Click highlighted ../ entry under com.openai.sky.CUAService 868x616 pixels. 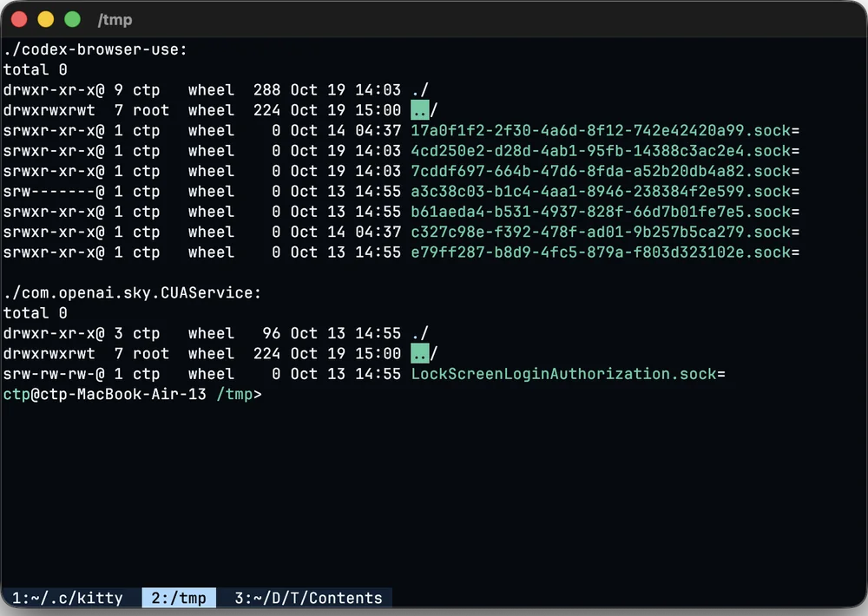click(x=424, y=354)
